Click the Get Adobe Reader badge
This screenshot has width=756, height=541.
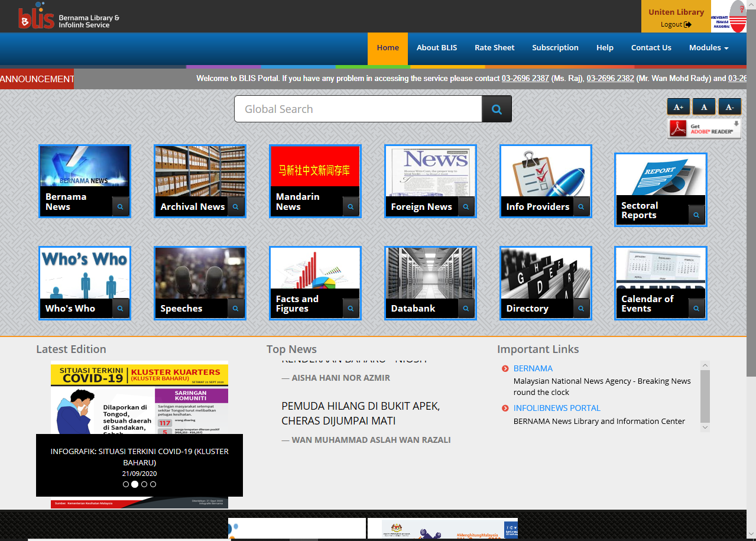[704, 129]
